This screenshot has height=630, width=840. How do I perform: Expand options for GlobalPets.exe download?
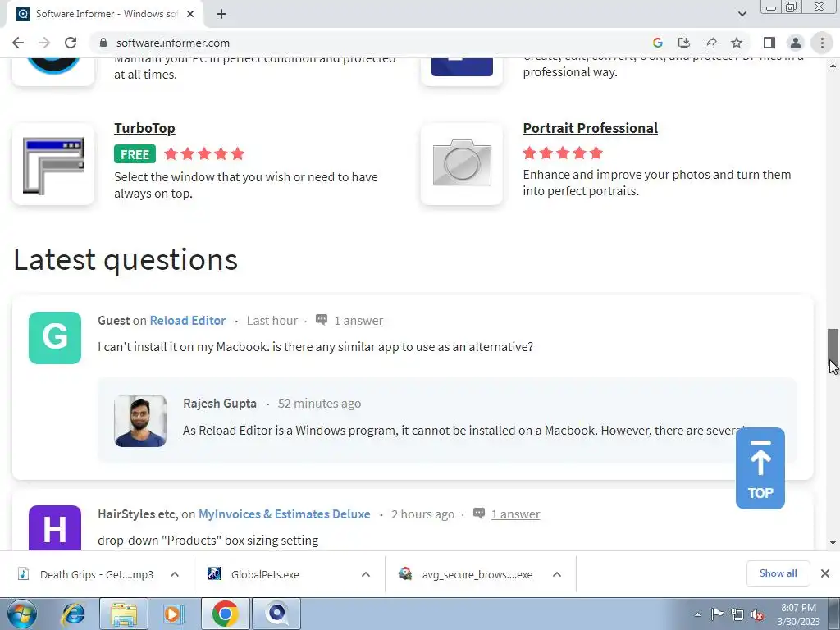[366, 574]
